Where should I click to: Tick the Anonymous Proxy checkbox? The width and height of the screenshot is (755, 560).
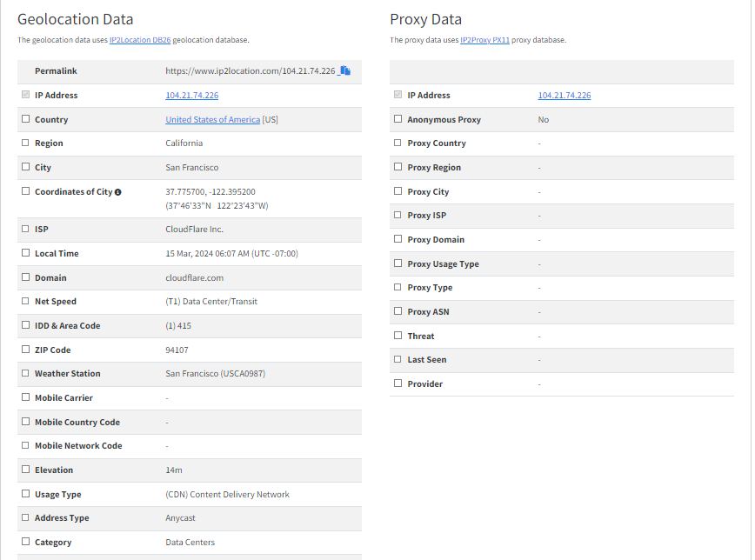398,119
